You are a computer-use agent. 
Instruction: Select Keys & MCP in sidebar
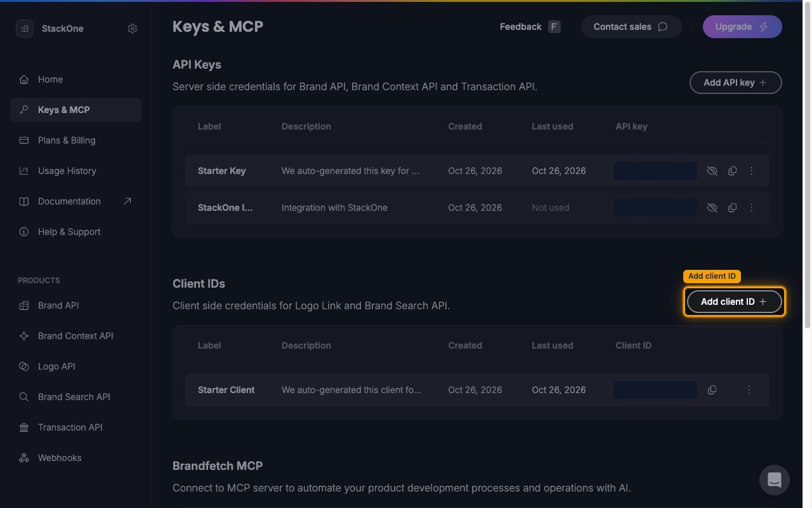(76, 110)
